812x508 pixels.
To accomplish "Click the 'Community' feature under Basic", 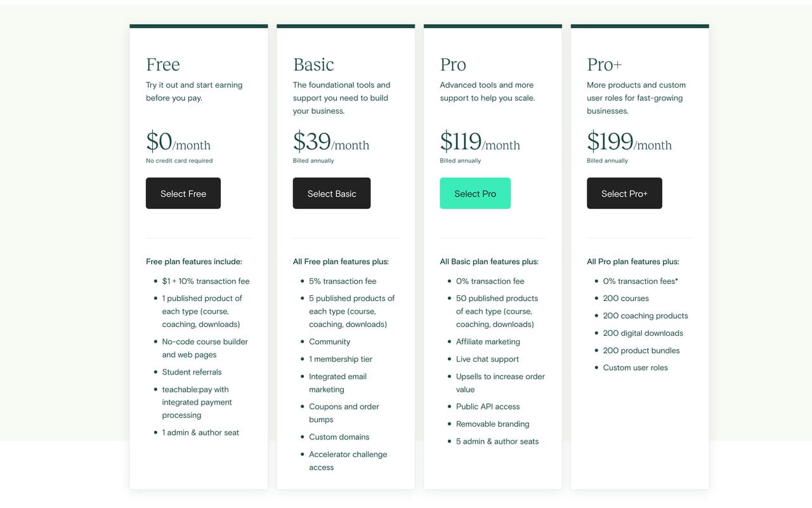I will click(x=329, y=342).
